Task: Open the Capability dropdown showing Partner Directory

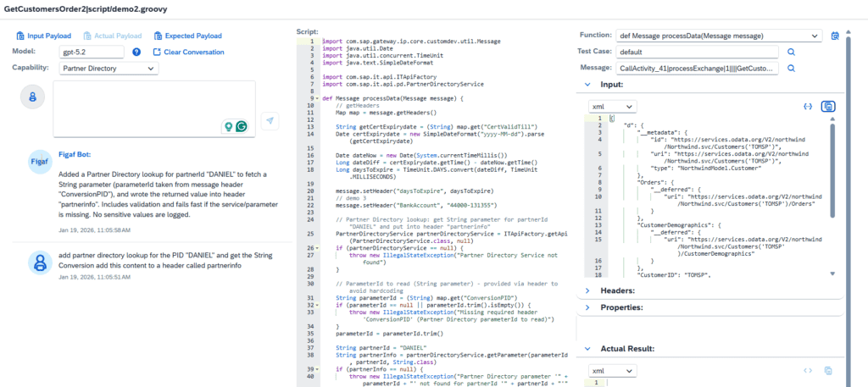Action: tap(108, 69)
